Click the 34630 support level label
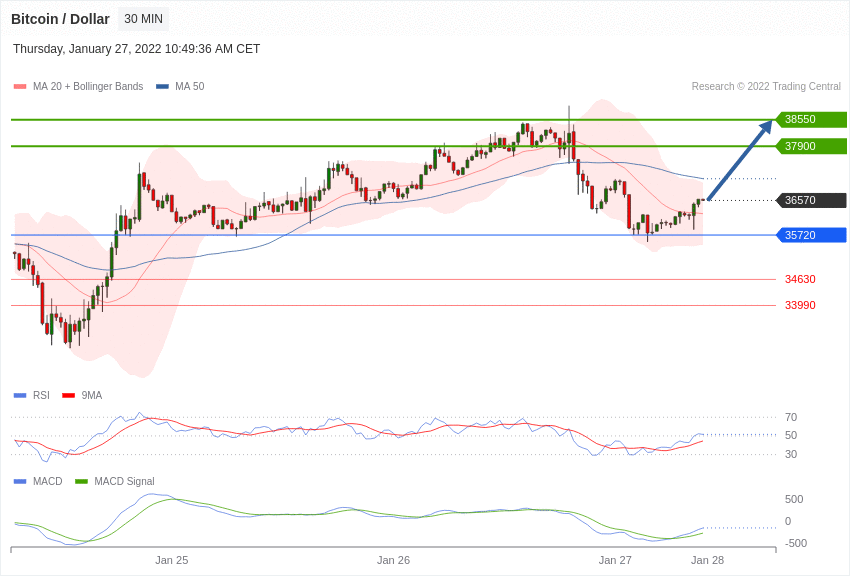Image resolution: width=850 pixels, height=576 pixels. tap(800, 279)
